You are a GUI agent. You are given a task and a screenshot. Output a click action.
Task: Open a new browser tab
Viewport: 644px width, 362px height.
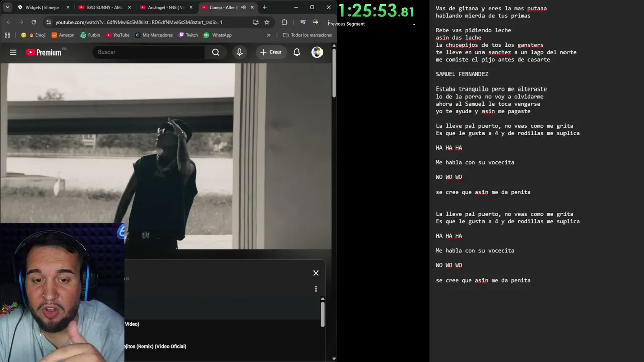(265, 7)
